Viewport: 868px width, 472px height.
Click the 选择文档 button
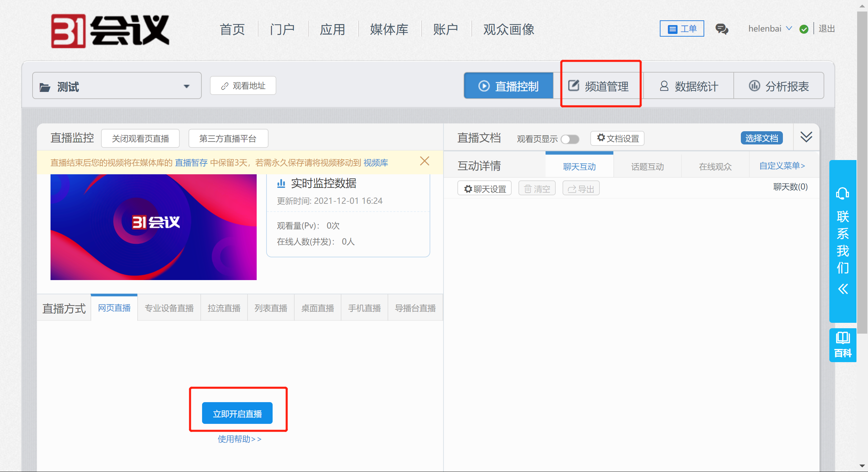pos(762,138)
